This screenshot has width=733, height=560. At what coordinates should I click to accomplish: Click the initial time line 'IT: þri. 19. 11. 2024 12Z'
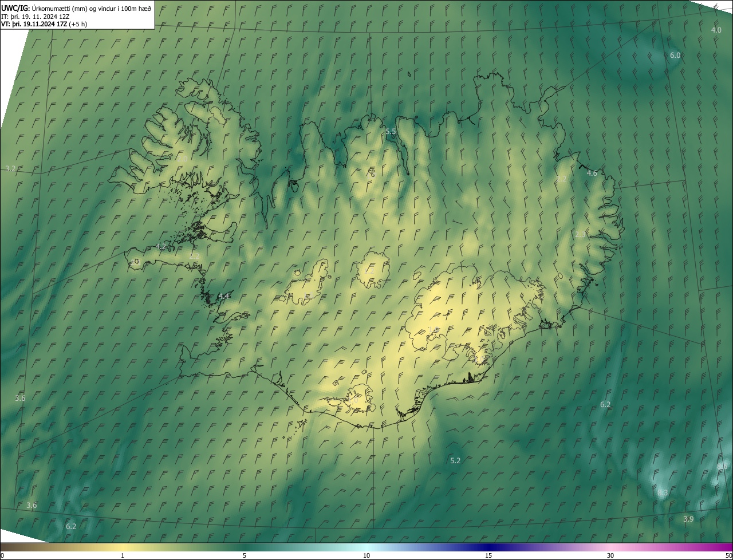point(36,16)
